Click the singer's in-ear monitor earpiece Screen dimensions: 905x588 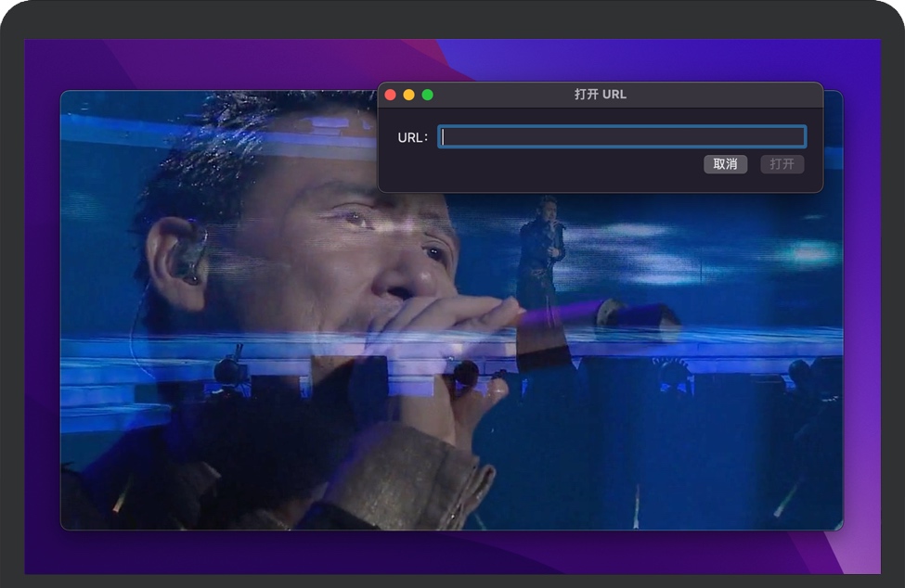[189, 257]
